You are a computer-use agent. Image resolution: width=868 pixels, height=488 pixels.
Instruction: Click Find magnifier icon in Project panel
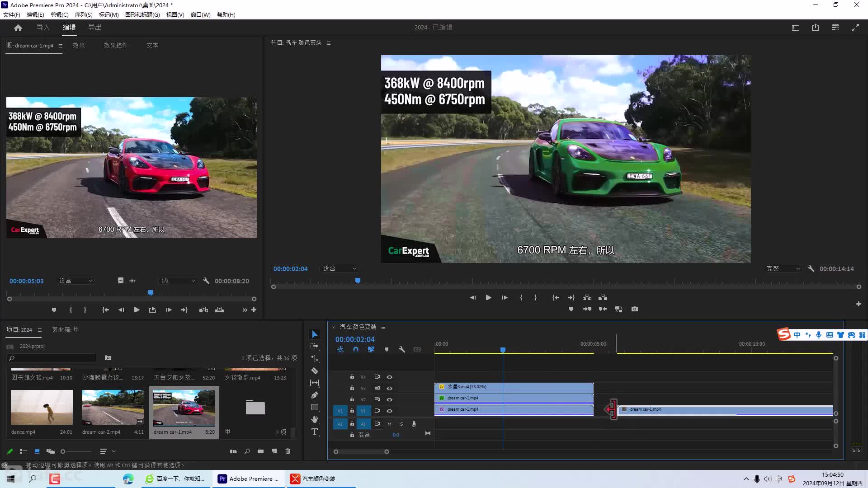tap(247, 451)
